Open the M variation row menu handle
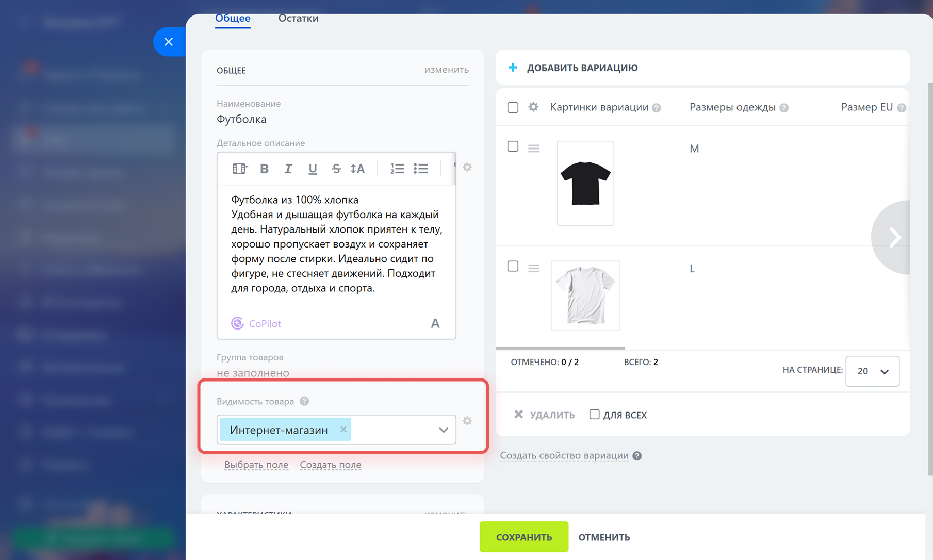933x560 pixels. [534, 149]
